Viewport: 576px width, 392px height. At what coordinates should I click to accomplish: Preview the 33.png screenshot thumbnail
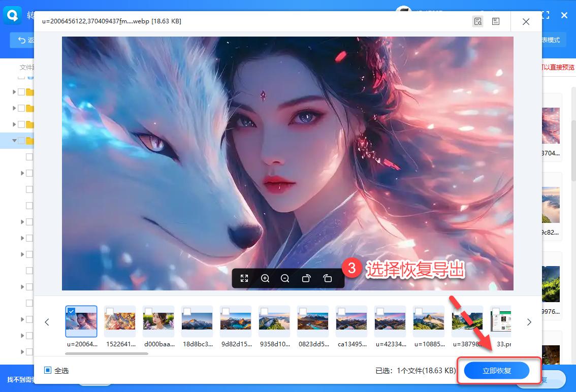pyautogui.click(x=500, y=322)
